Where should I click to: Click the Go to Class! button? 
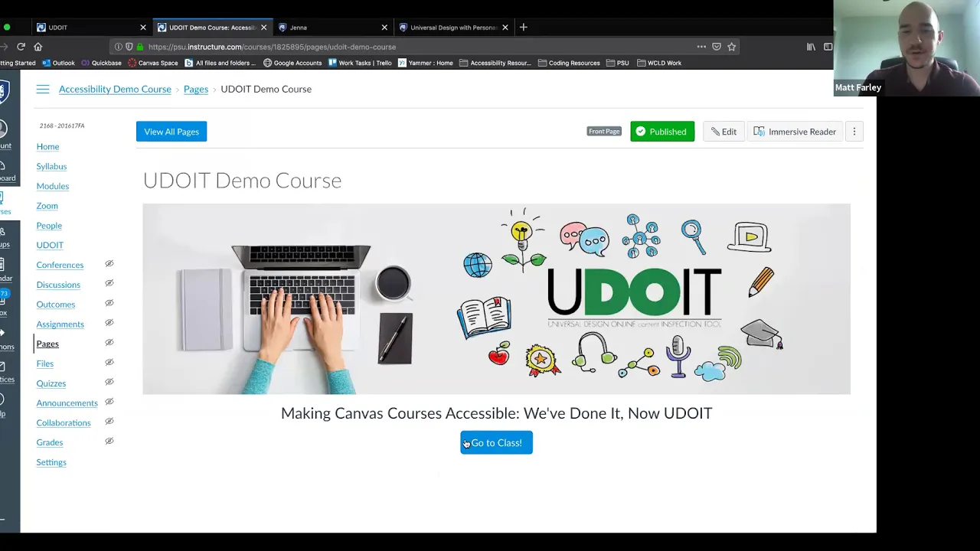496,443
